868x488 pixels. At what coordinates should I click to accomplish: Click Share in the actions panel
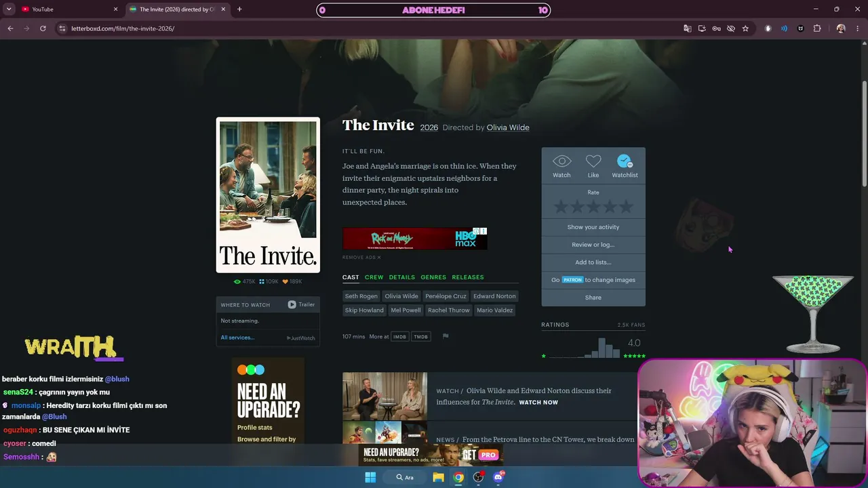[x=593, y=298]
